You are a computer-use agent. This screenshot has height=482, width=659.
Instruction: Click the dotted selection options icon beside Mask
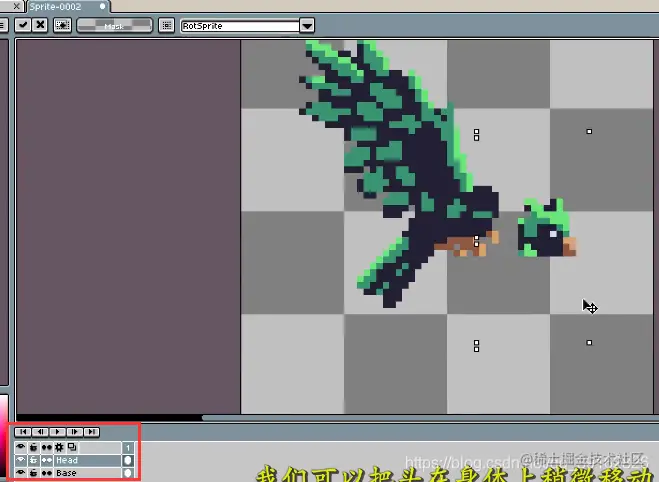click(166, 25)
